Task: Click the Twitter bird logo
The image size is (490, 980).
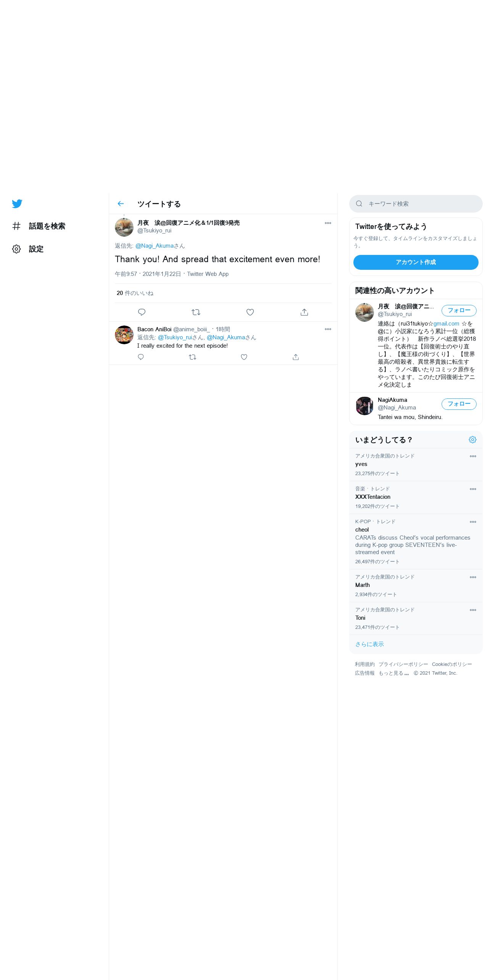Action: (17, 204)
